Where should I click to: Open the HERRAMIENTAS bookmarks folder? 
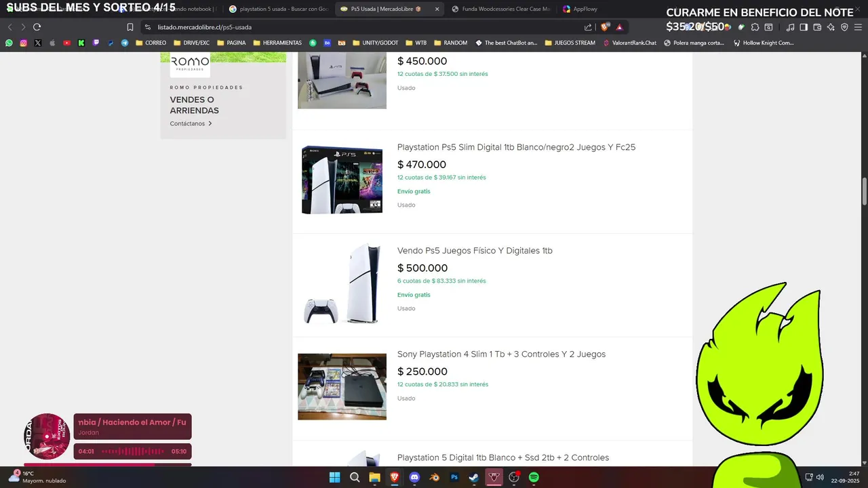coord(277,43)
